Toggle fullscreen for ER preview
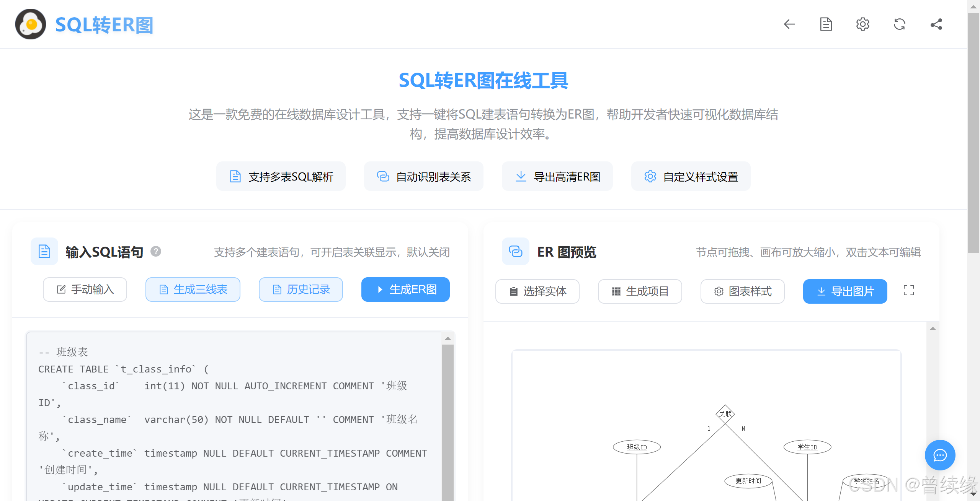This screenshot has width=980, height=501. (x=908, y=291)
